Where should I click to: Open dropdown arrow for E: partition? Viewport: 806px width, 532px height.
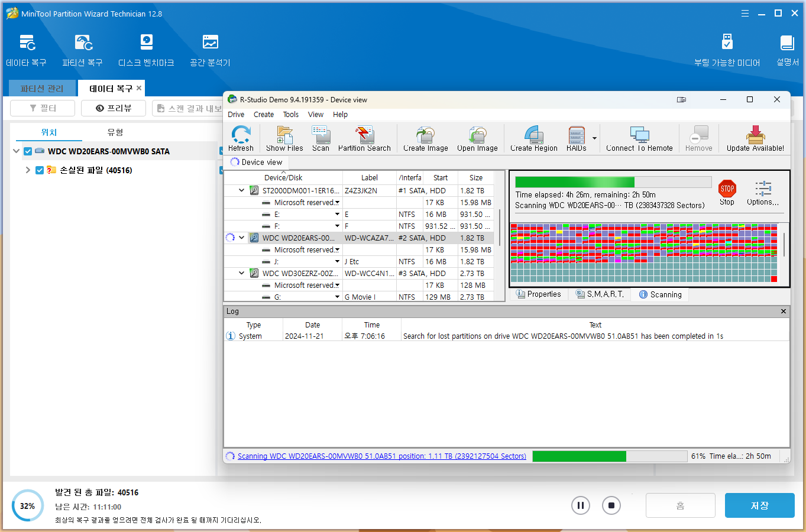[337, 214]
